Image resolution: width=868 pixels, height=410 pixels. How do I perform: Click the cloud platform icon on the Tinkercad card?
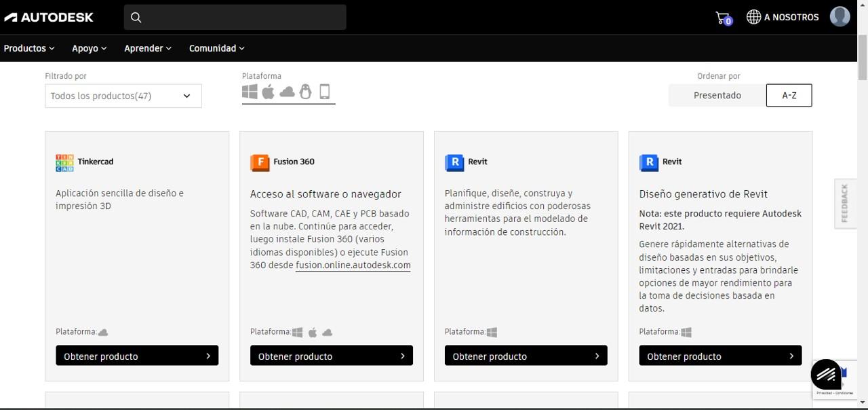(103, 333)
